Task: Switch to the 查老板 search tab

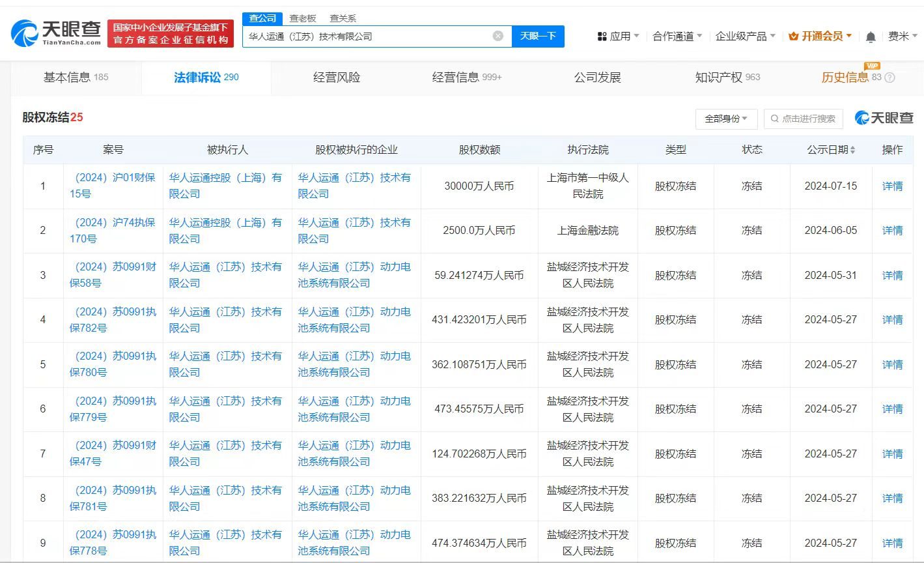Action: 303,18
